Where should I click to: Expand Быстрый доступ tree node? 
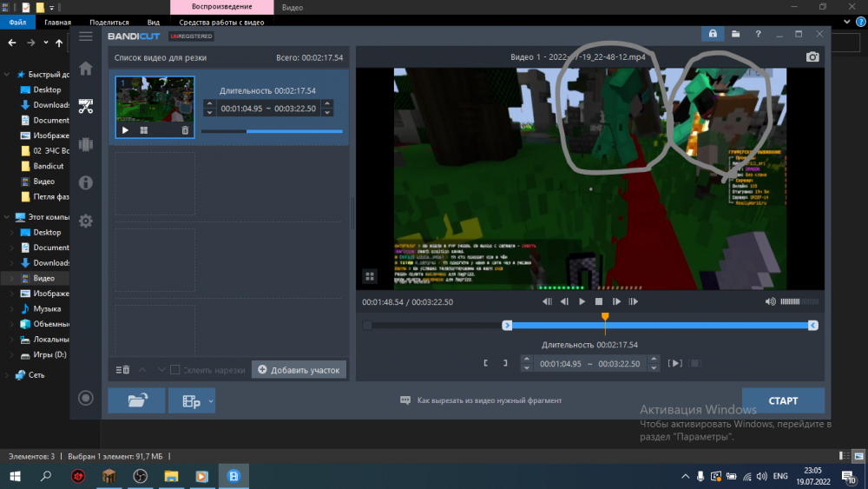[7, 74]
